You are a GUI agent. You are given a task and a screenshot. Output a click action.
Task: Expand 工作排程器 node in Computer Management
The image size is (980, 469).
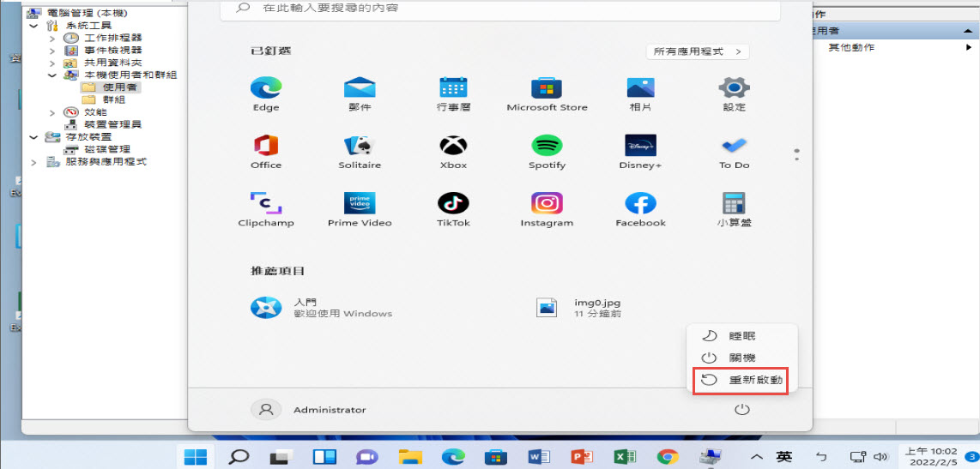coord(52,38)
